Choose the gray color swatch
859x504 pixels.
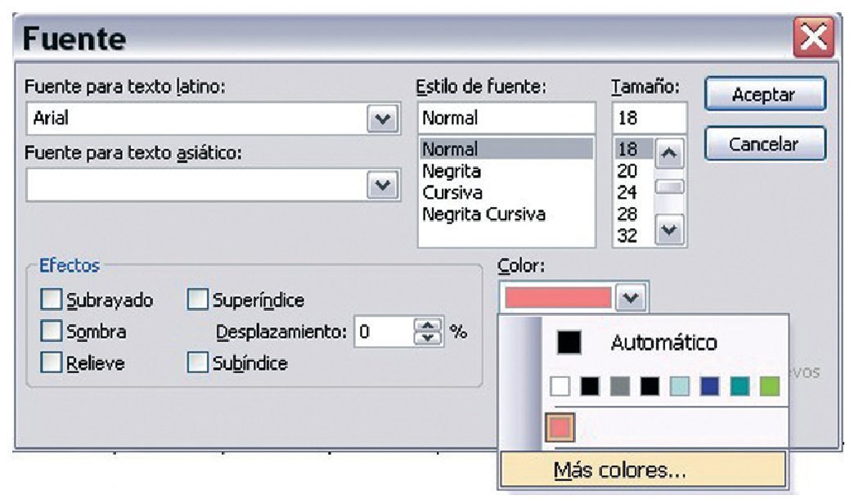click(x=619, y=386)
